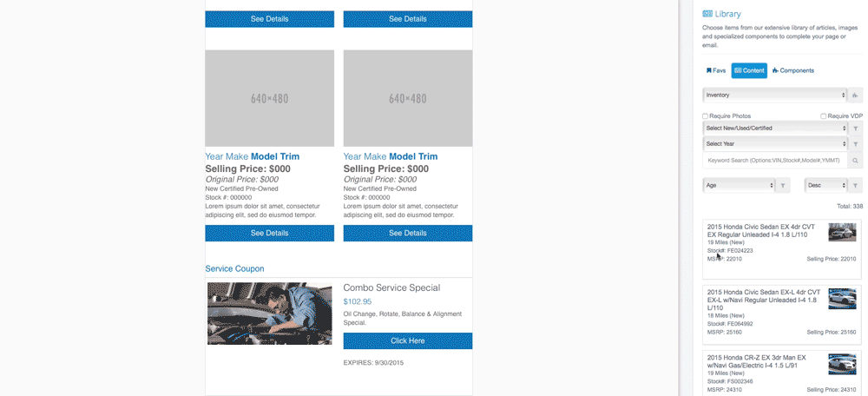This screenshot has width=868, height=396.
Task: Click the filter icon beside Select New/Used/Certified
Action: click(x=855, y=128)
